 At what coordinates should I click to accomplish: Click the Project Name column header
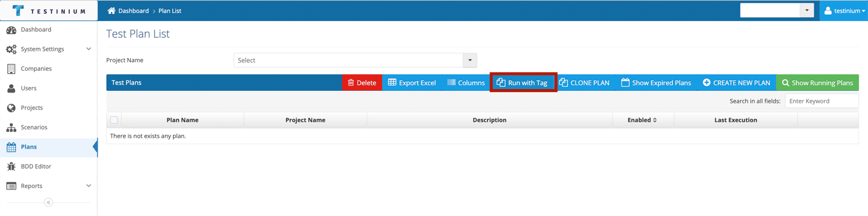point(306,120)
